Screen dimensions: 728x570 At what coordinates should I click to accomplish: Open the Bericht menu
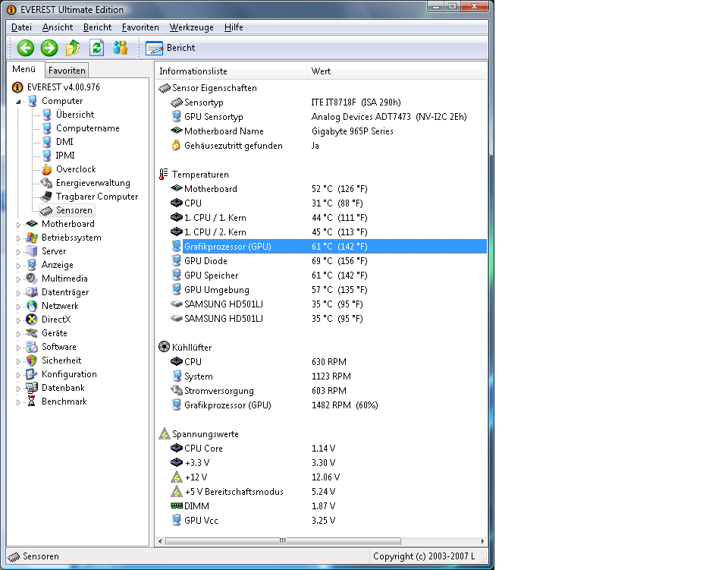(98, 27)
